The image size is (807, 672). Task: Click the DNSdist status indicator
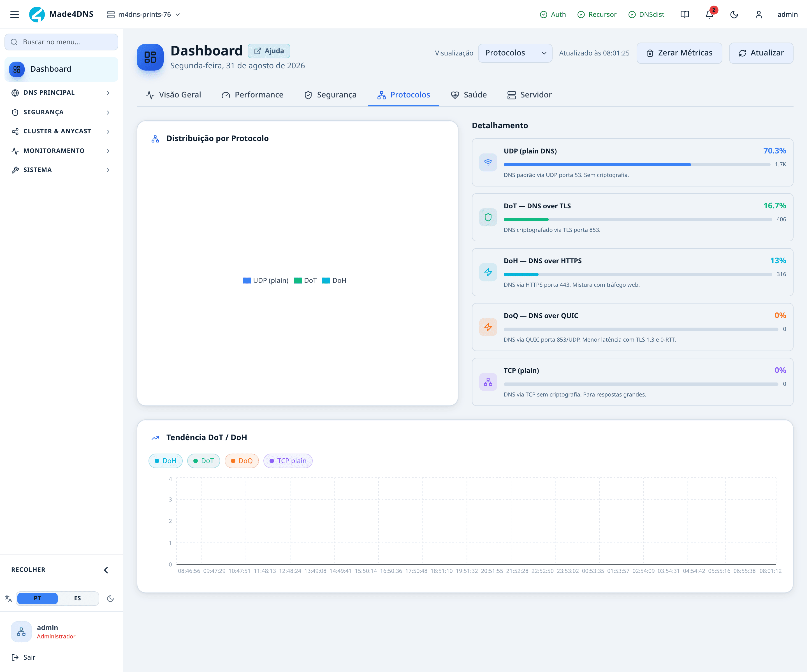(x=646, y=15)
